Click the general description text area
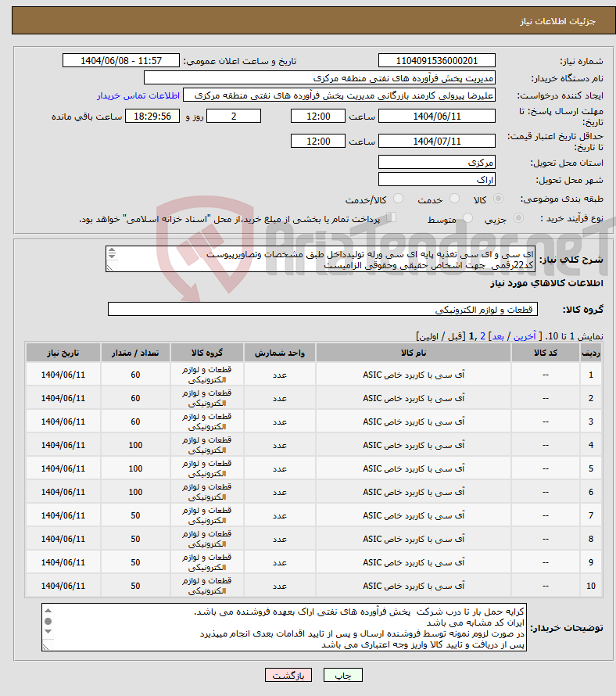The width and height of the screenshot is (616, 696). tap(321, 259)
